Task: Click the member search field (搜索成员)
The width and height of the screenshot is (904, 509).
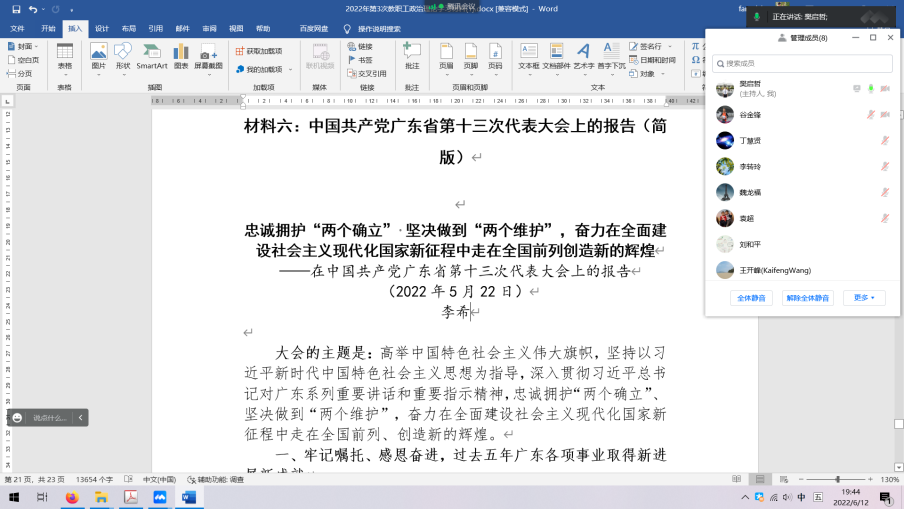Action: (802, 63)
